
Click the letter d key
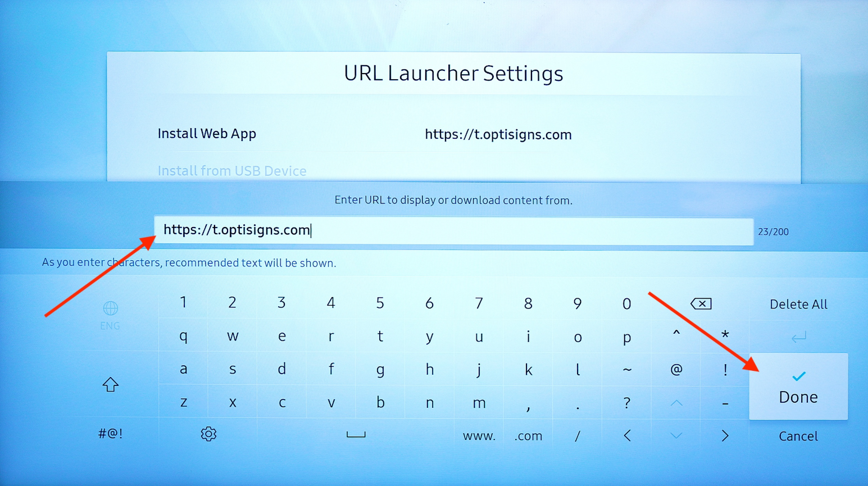pyautogui.click(x=282, y=369)
